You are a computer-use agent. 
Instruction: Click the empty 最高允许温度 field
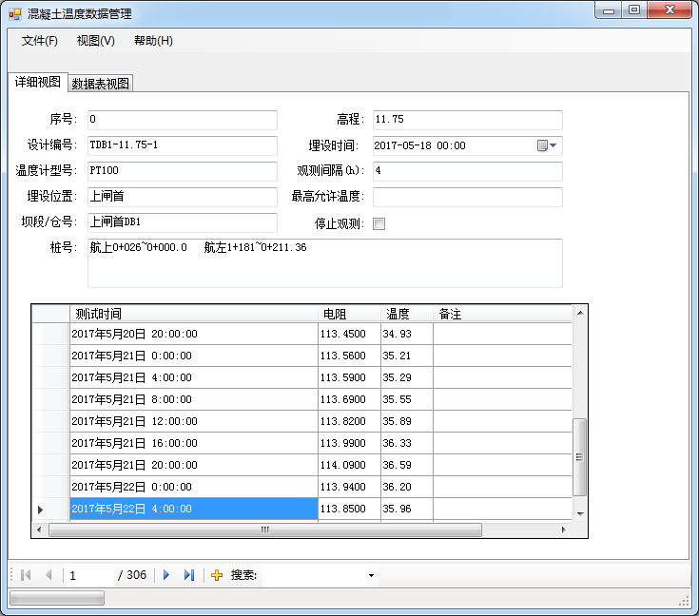[468, 197]
